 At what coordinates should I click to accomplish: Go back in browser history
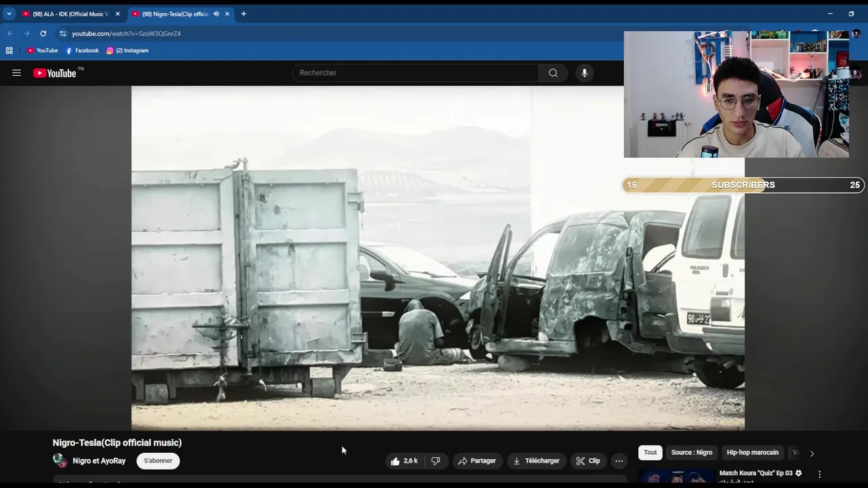(10, 33)
